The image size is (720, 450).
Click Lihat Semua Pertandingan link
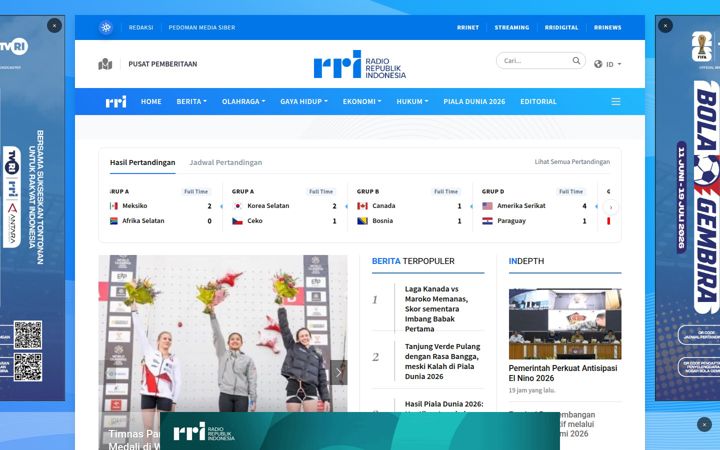pyautogui.click(x=572, y=162)
